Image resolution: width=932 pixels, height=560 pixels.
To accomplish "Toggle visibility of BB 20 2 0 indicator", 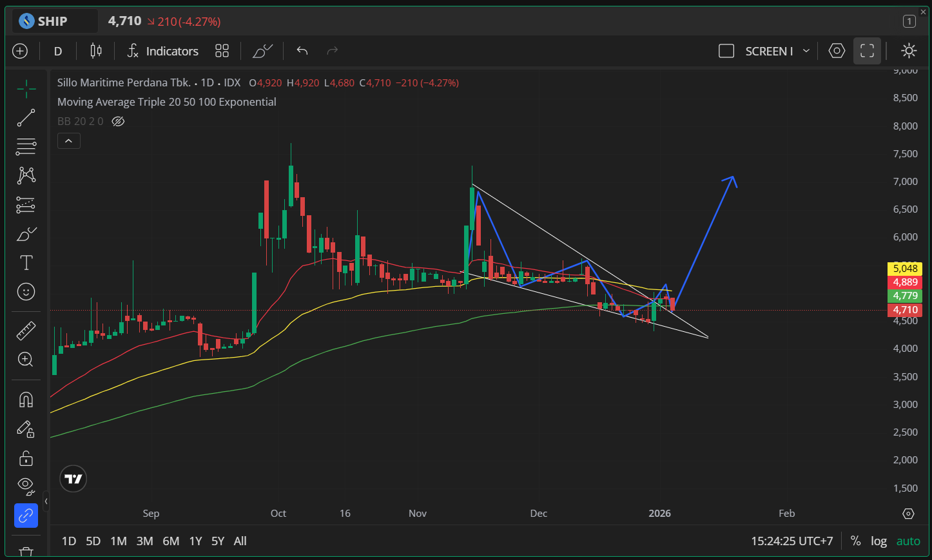I will coord(118,121).
